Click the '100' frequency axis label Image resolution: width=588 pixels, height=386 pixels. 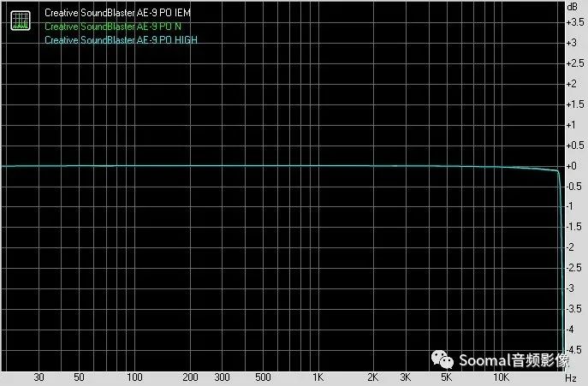coord(134,377)
